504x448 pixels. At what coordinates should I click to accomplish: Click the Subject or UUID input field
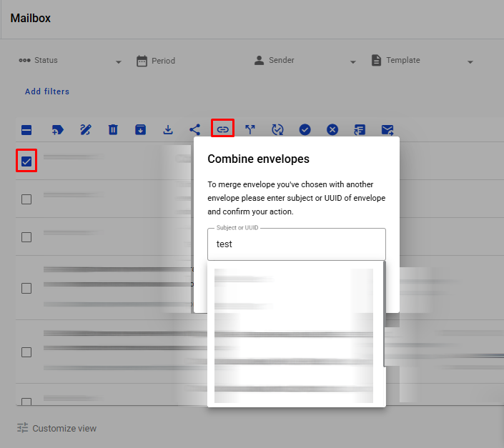point(297,244)
